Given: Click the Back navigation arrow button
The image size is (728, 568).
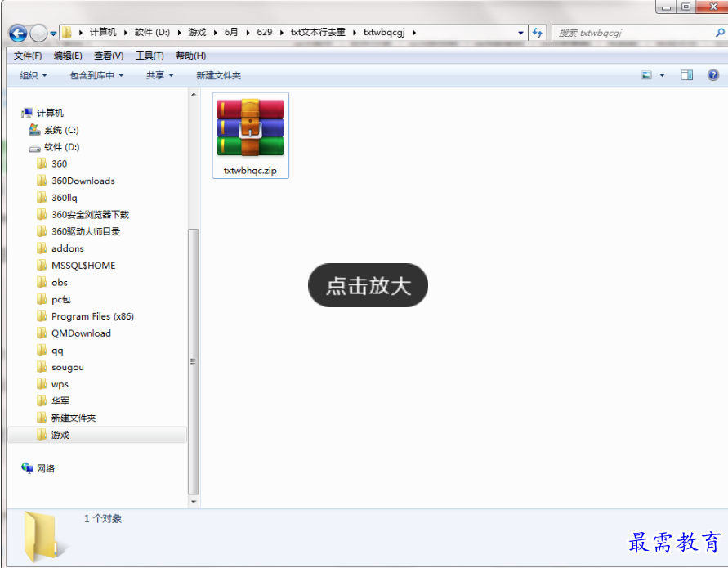Looking at the screenshot, I should coord(18,34).
